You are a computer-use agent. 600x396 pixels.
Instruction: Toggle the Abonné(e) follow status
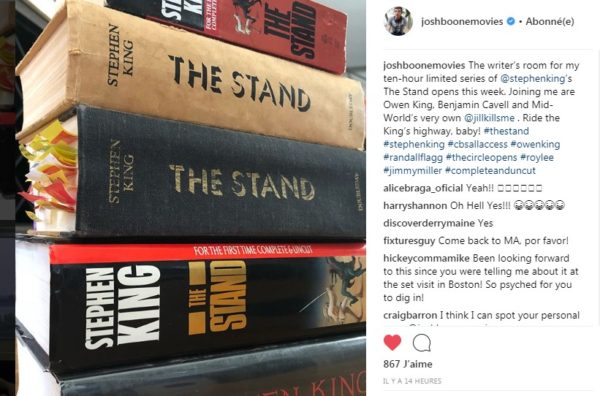click(550, 21)
